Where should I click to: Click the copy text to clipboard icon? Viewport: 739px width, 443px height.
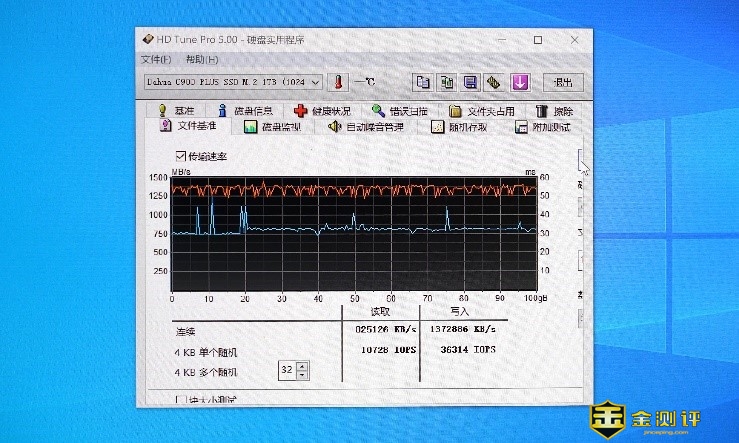click(x=423, y=82)
